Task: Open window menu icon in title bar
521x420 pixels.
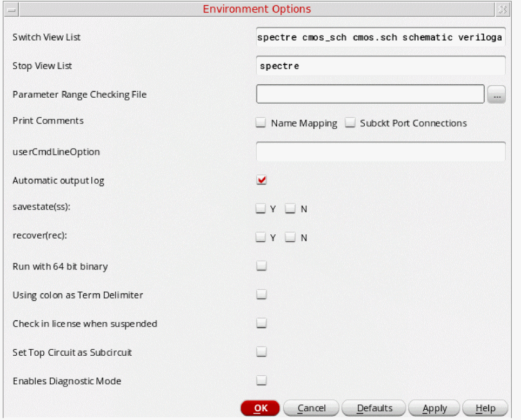Action: point(12,10)
